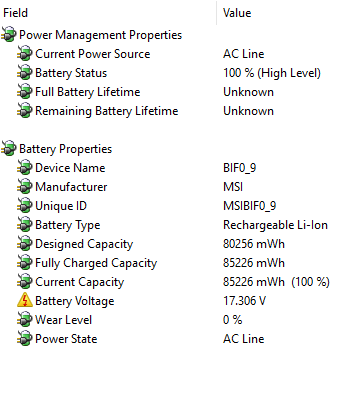Select the Unique ID label

coord(61,206)
